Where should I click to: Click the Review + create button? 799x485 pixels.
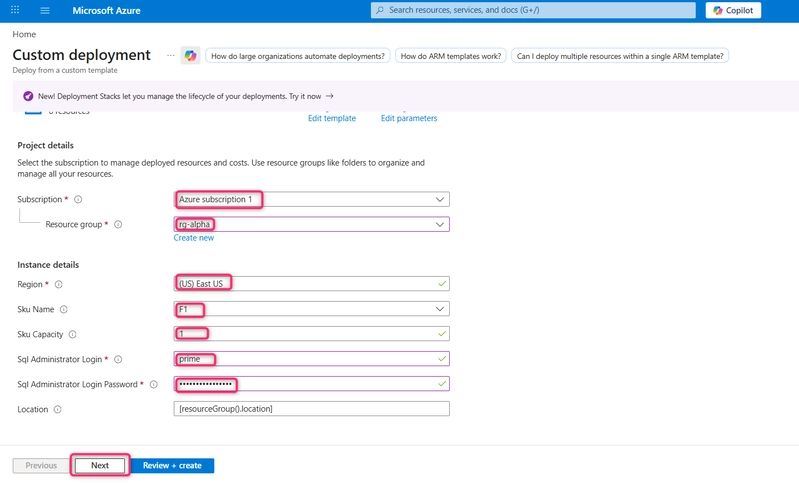tap(172, 465)
